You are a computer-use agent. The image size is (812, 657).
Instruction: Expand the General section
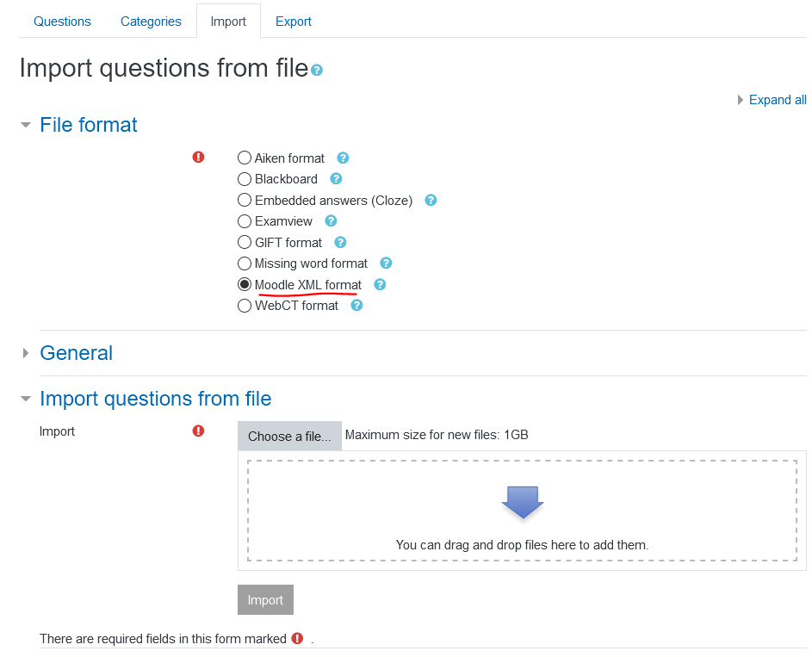coord(76,353)
